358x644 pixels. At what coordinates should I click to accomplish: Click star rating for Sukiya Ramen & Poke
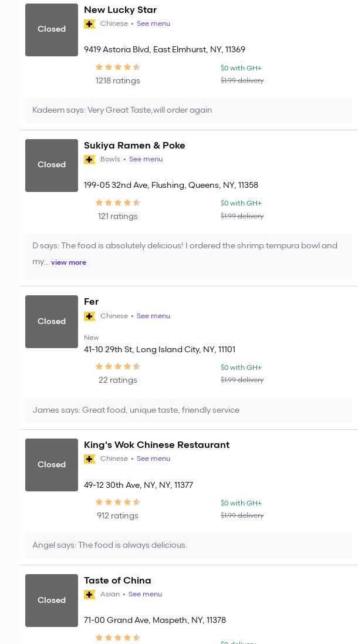point(118,203)
